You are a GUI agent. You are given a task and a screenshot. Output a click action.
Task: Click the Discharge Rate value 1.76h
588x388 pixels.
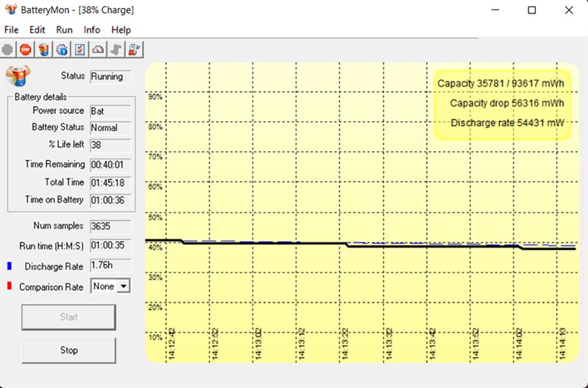111,265
